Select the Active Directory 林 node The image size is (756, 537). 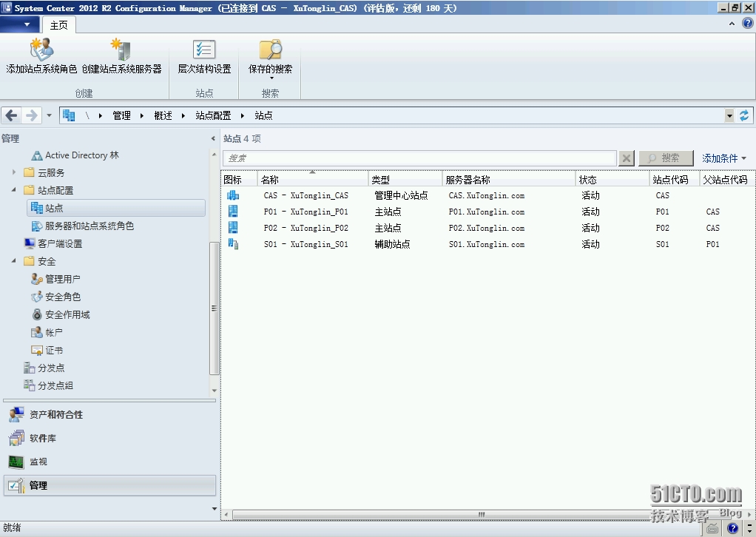[75, 155]
